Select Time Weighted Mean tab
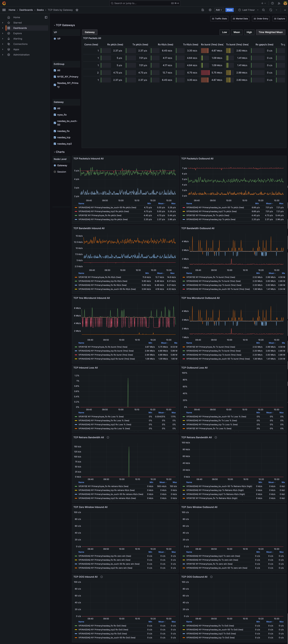Screen dimensions: 288x644 point(270,32)
